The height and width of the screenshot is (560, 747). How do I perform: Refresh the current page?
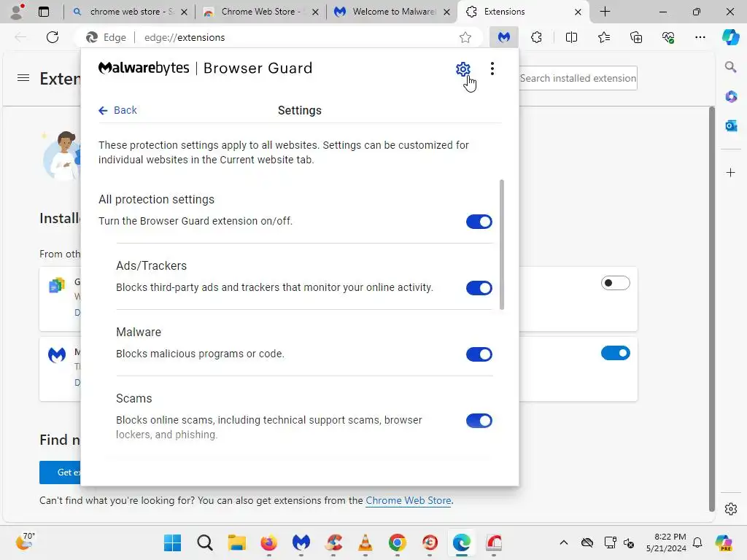[x=53, y=37]
